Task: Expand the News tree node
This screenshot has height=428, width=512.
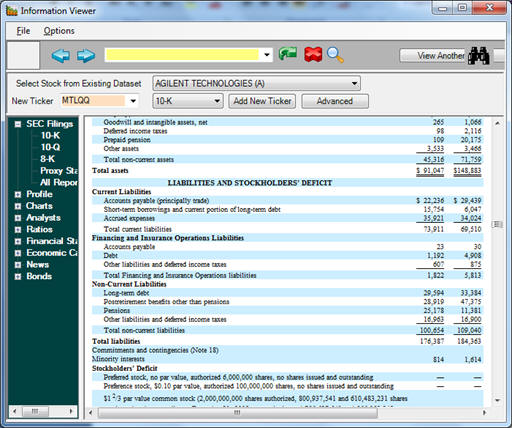Action: 18,265
